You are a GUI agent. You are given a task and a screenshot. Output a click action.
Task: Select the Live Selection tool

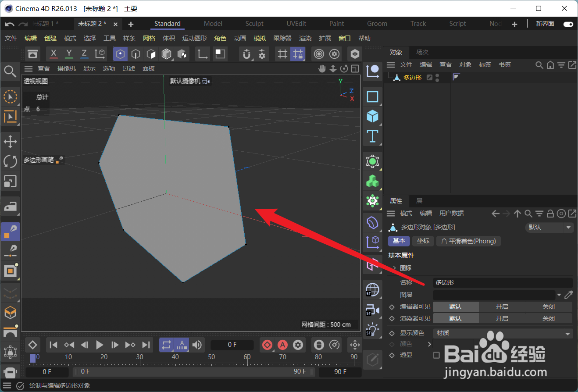click(x=10, y=97)
